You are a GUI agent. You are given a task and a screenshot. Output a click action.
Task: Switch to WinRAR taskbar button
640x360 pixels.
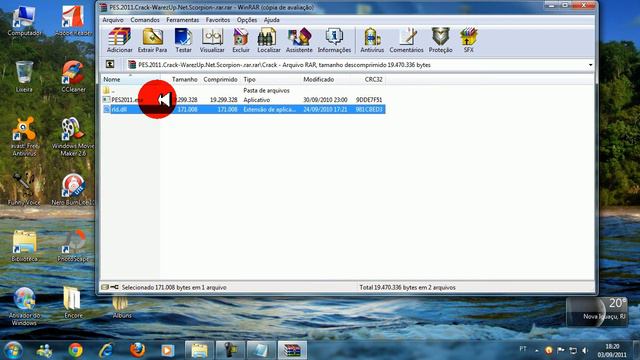point(292,350)
